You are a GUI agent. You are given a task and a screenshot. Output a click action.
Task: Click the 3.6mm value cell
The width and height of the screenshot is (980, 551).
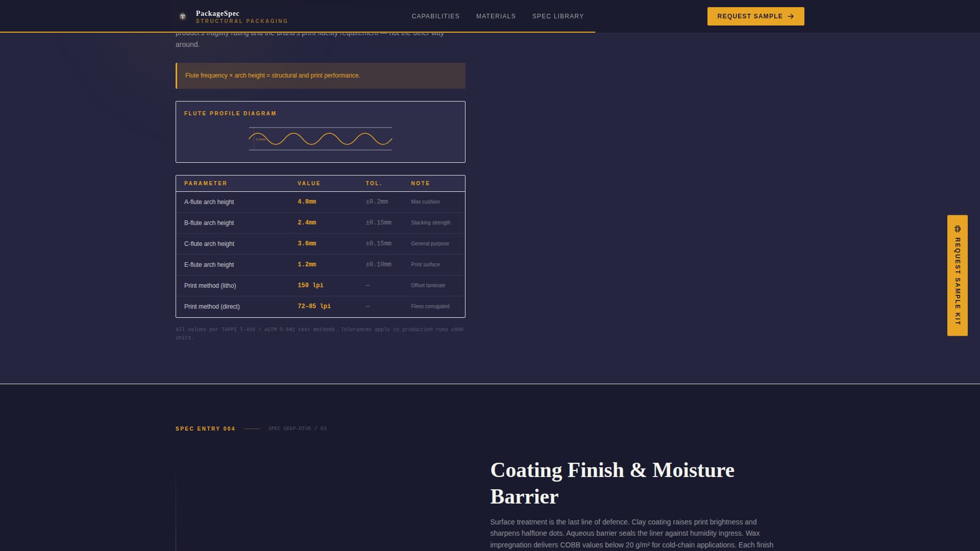coord(307,243)
